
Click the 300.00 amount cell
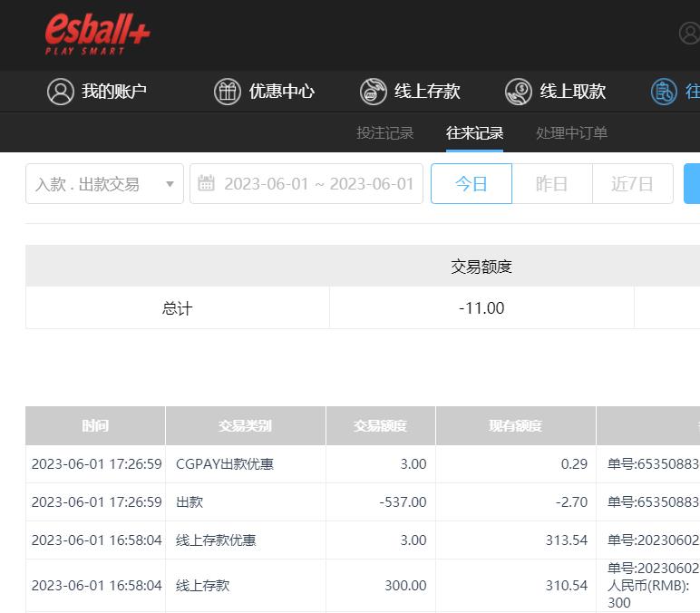click(x=380, y=585)
